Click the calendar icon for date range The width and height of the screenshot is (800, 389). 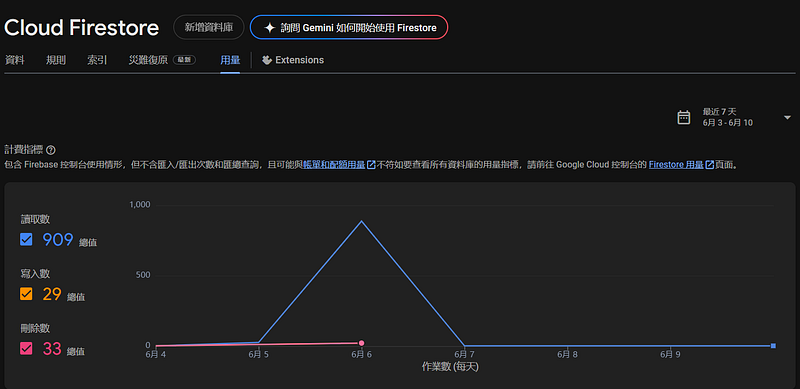coord(683,117)
